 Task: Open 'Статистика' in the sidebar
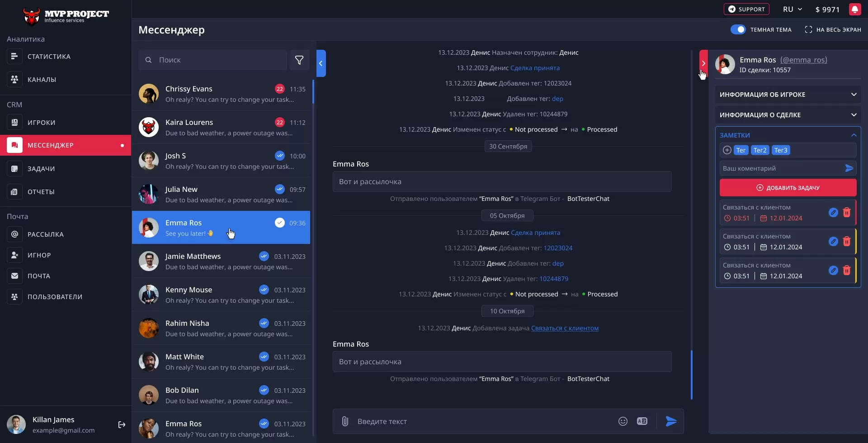click(49, 57)
